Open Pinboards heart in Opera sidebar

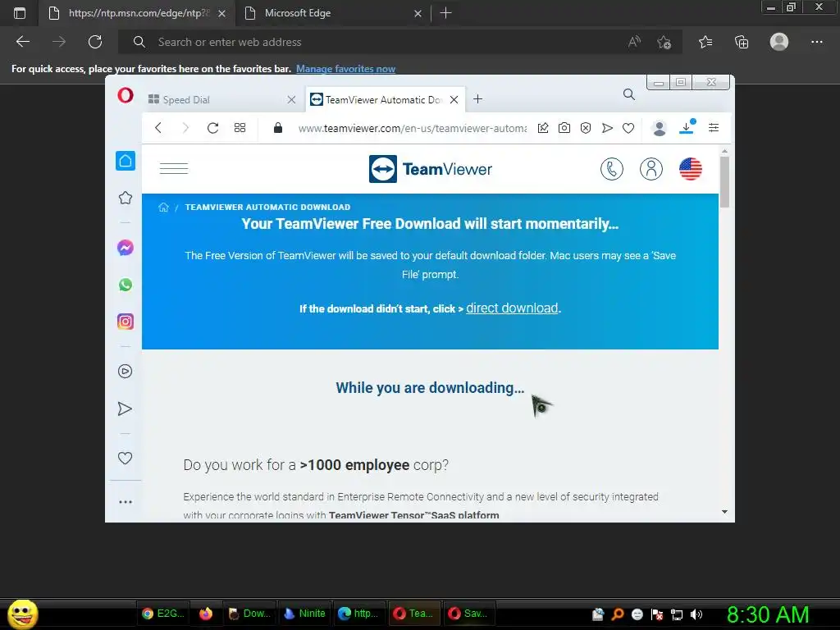point(125,458)
